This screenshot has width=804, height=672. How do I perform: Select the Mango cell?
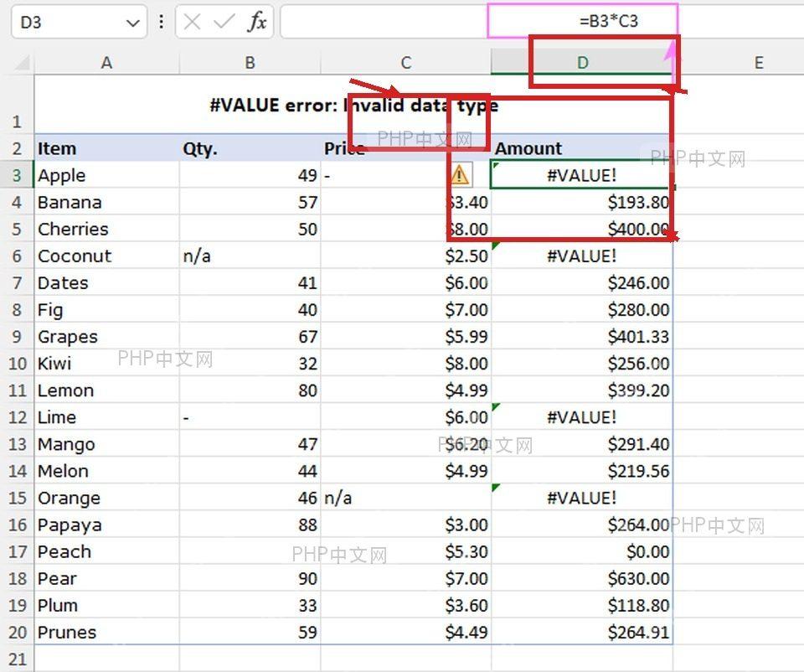106,444
